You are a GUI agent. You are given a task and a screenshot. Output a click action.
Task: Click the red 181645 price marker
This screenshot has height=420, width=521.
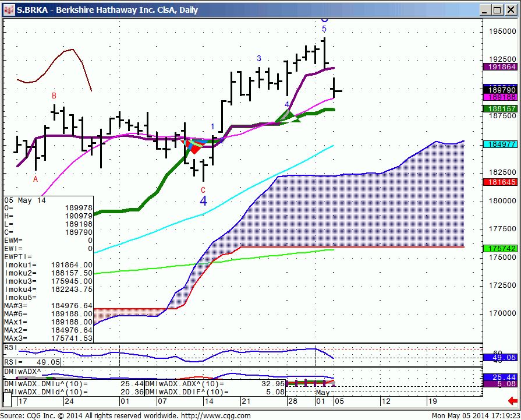point(500,182)
